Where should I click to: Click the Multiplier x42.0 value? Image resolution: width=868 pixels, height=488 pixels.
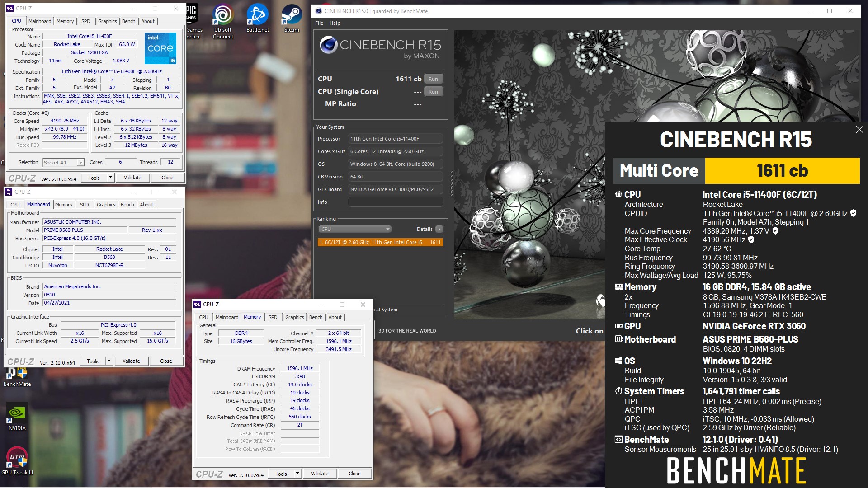coord(65,129)
